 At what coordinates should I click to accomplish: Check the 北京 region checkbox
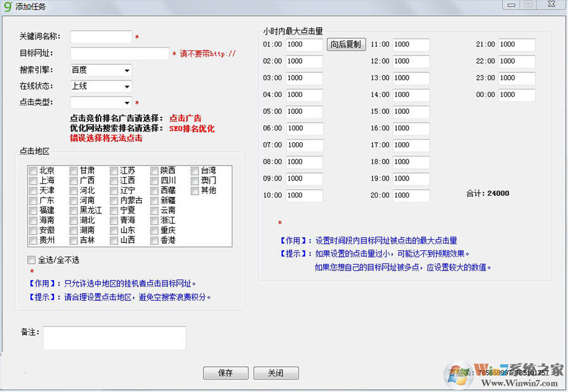point(32,170)
